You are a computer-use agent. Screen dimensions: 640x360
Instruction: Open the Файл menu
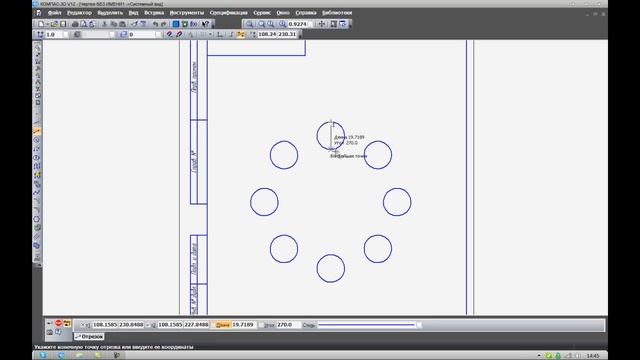(x=55, y=13)
